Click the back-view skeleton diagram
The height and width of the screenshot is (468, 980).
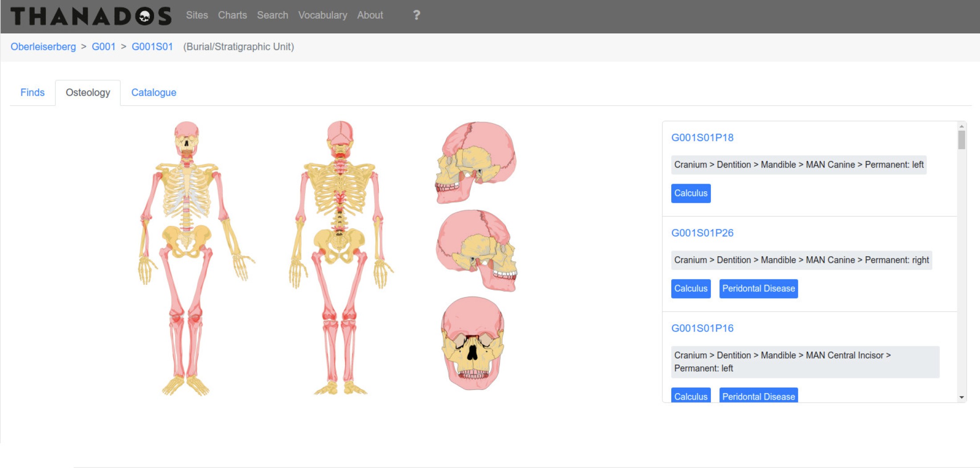[x=341, y=258]
